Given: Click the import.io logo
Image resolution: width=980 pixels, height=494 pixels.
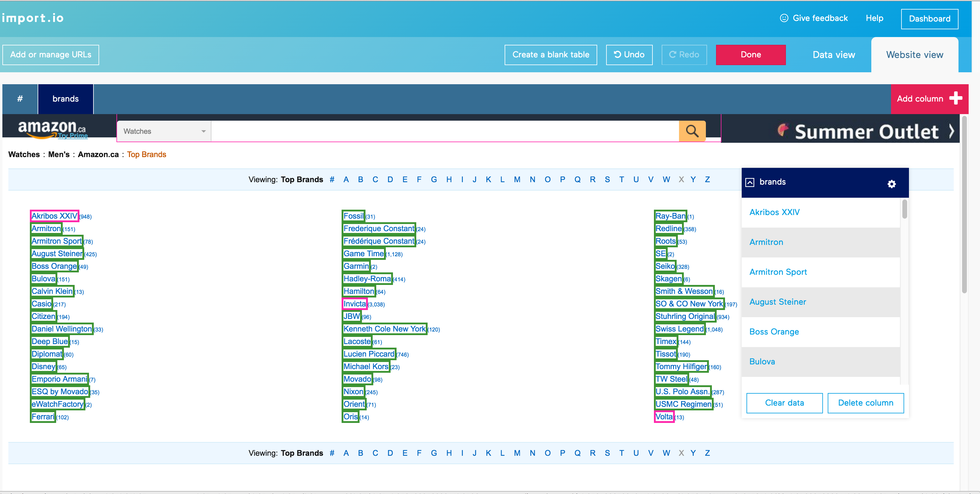Looking at the screenshot, I should [33, 18].
